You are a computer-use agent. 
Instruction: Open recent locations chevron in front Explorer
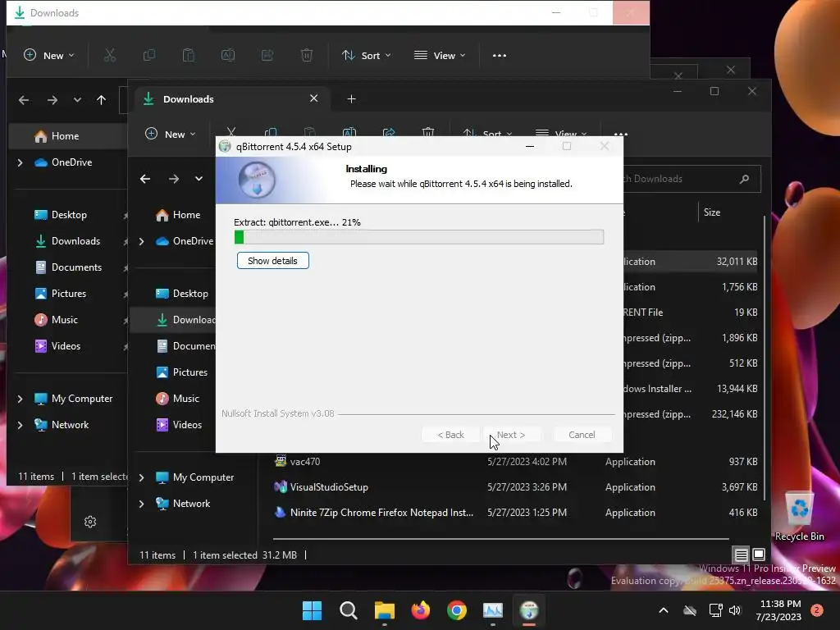(199, 179)
